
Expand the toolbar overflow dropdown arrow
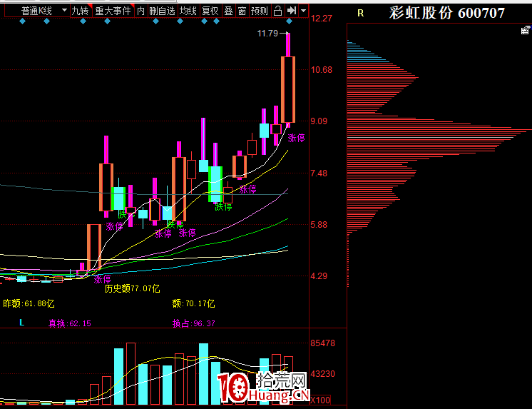coord(303,11)
